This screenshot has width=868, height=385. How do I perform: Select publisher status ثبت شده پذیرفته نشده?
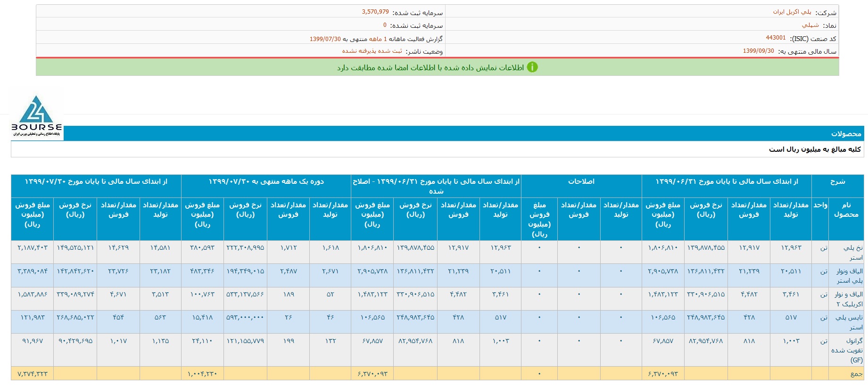pos(372,51)
